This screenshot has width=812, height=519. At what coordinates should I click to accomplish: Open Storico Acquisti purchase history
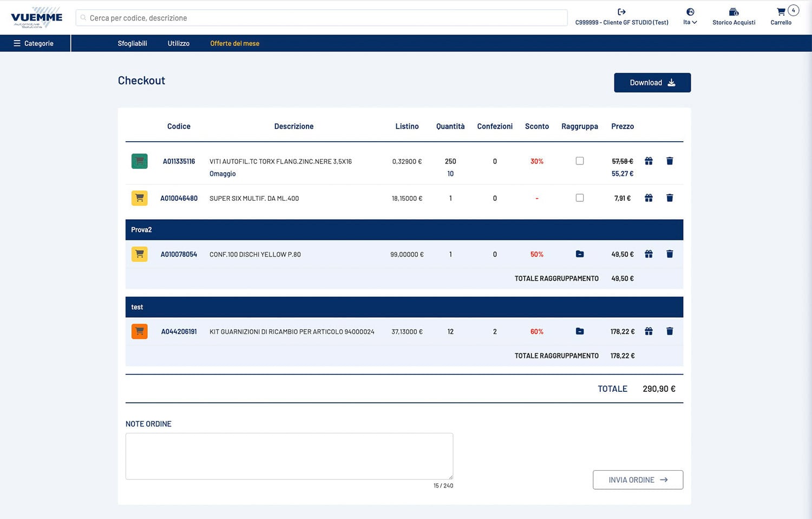pos(734,16)
